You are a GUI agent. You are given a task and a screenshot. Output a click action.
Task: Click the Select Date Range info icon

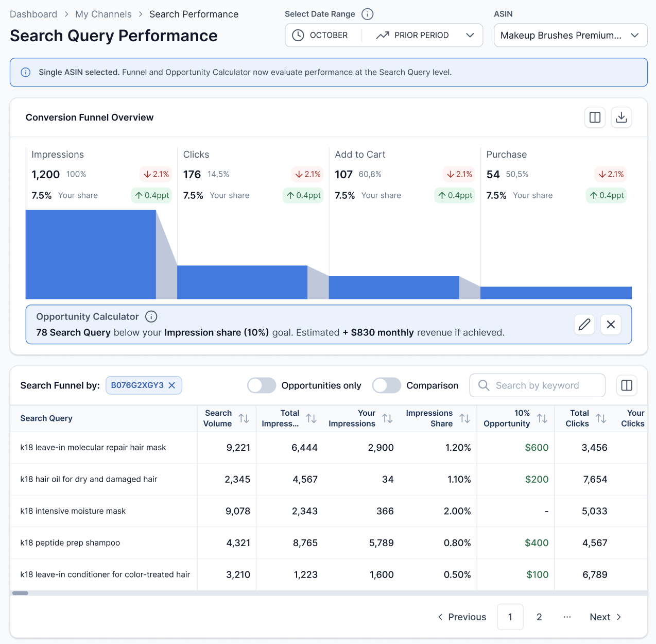coord(367,14)
